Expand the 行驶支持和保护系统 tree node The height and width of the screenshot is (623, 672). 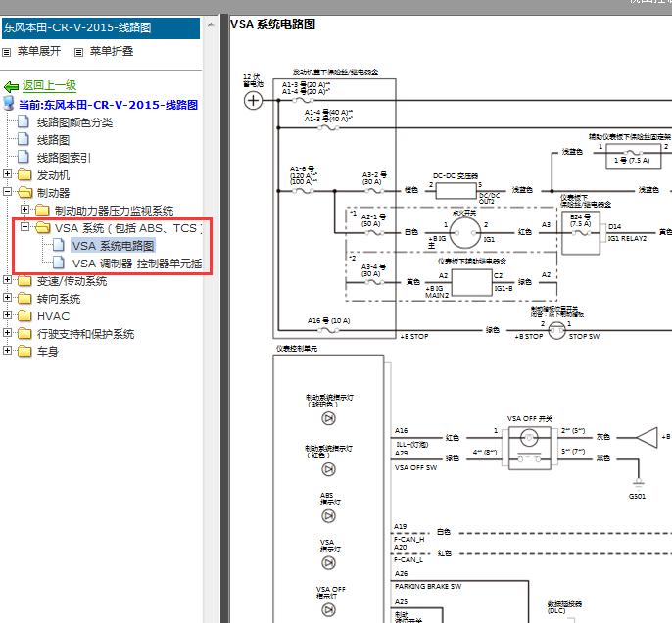click(7, 332)
